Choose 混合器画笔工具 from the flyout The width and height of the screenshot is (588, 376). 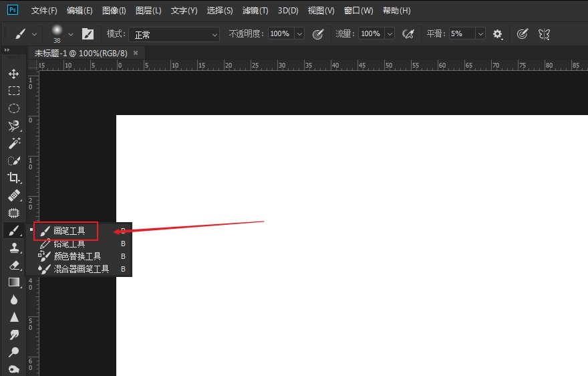[x=79, y=269]
